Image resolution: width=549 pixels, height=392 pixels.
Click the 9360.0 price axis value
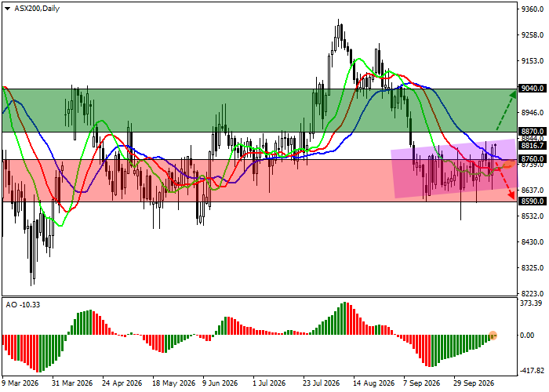point(533,9)
